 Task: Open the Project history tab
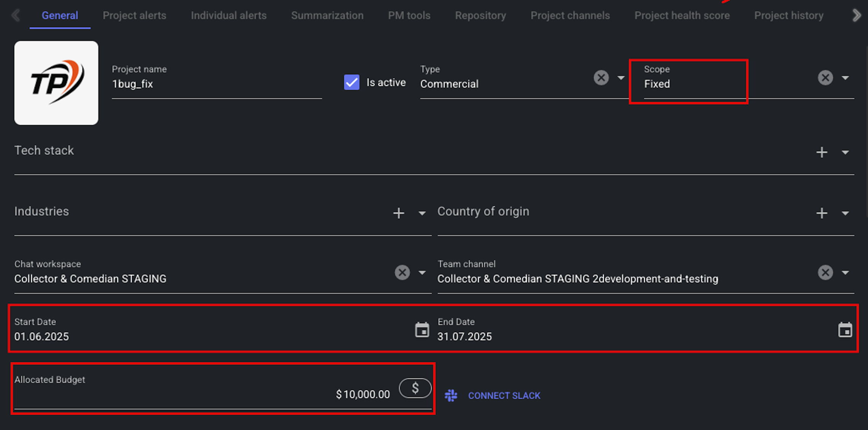[x=788, y=16]
